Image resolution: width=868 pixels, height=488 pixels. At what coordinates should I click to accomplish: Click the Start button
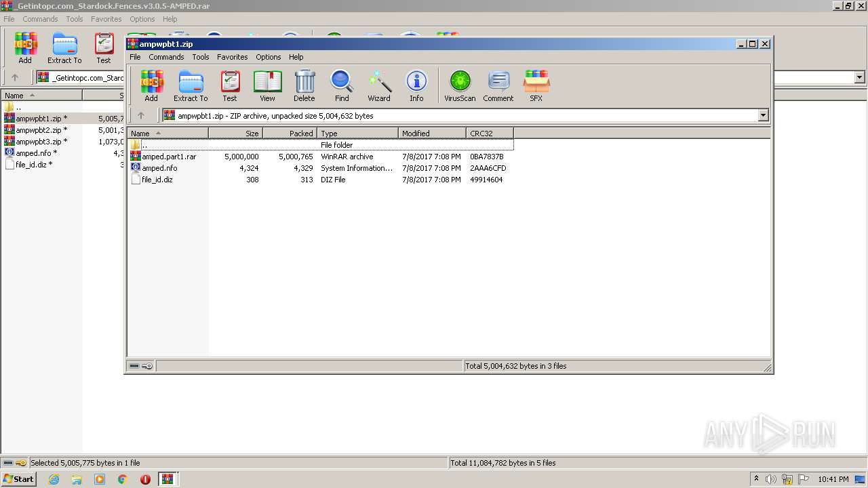coord(19,479)
